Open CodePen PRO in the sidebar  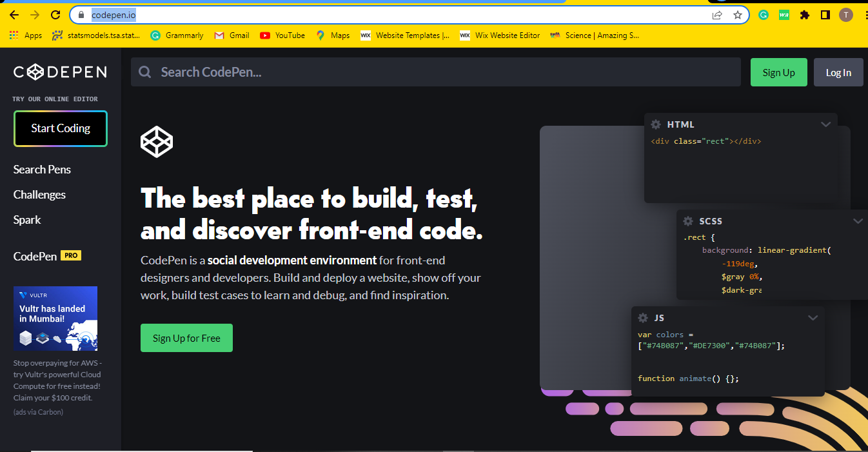coord(47,256)
